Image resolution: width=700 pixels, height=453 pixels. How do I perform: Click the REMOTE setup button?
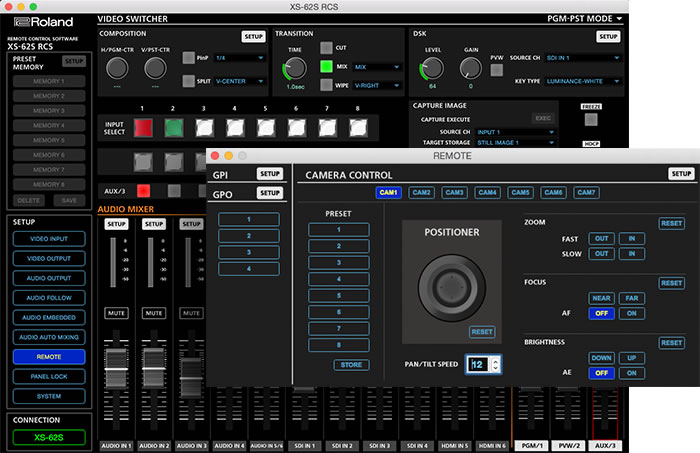pyautogui.click(x=49, y=357)
